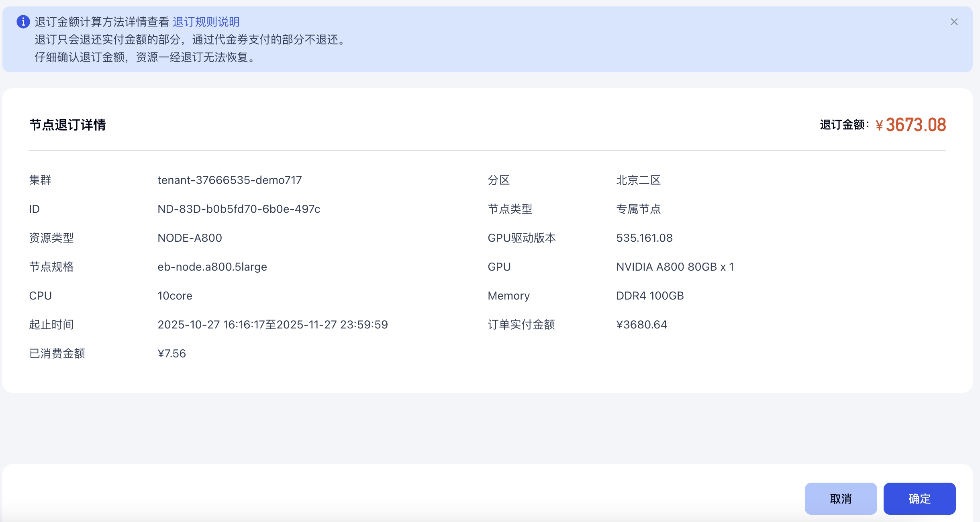Click the GPU driver version 535.161.08
This screenshot has height=522, width=980.
644,238
